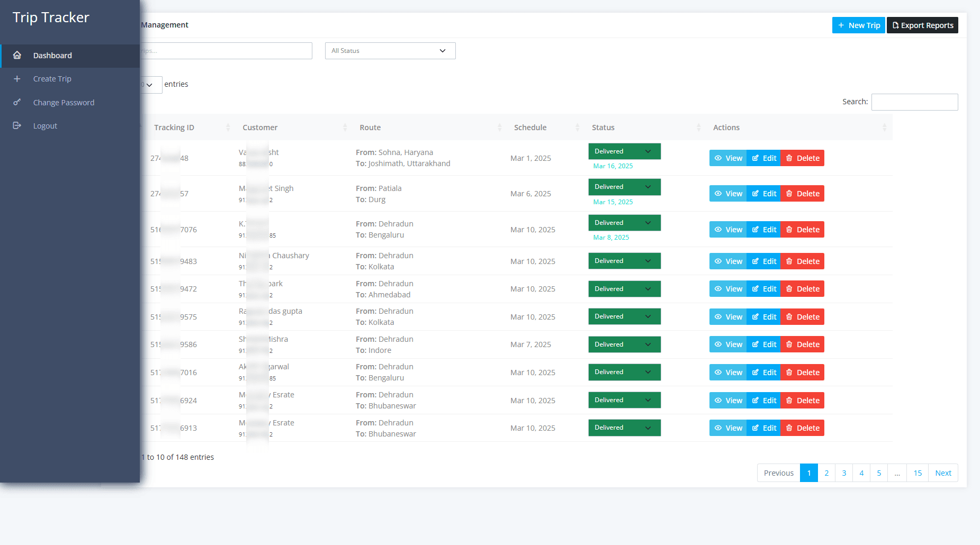Open the entries-per-page dropdown
This screenshot has height=545, width=980.
click(150, 85)
